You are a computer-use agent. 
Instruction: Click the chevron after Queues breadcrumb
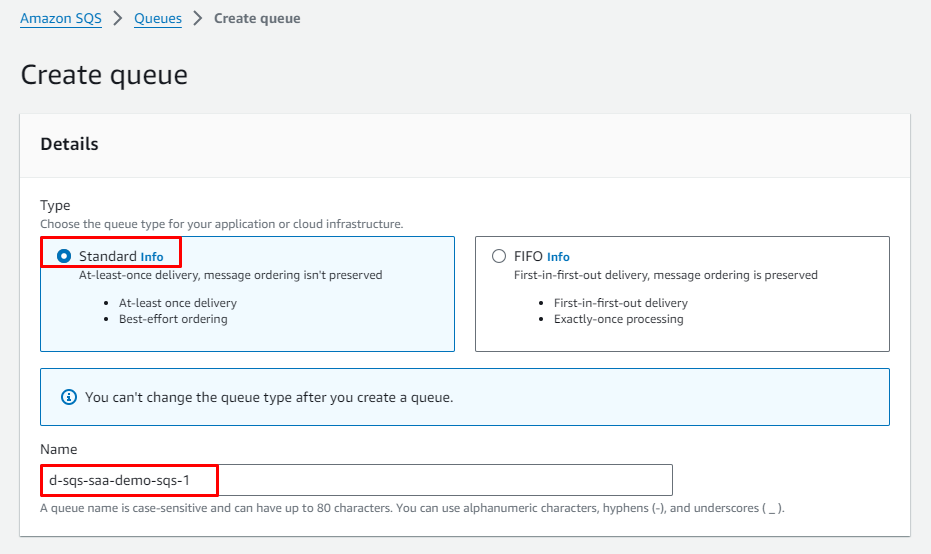pos(198,18)
